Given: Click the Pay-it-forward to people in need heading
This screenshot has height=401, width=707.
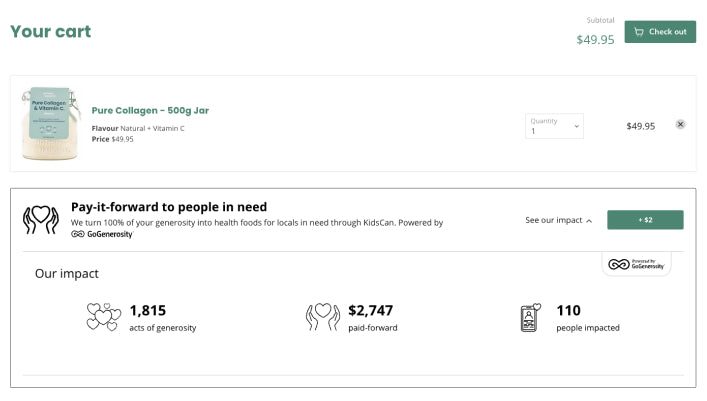Looking at the screenshot, I should pyautogui.click(x=169, y=207).
